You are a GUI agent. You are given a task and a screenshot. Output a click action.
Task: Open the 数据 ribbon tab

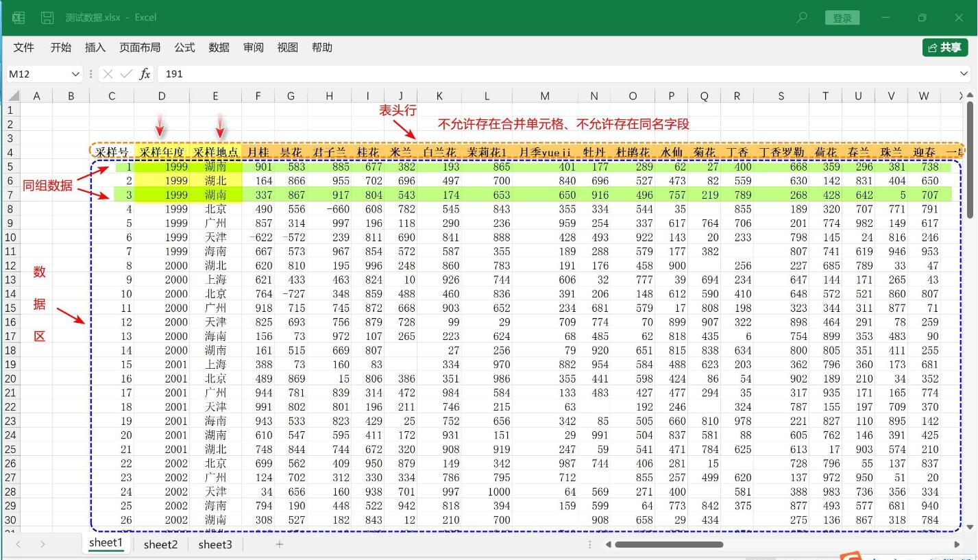pos(219,47)
